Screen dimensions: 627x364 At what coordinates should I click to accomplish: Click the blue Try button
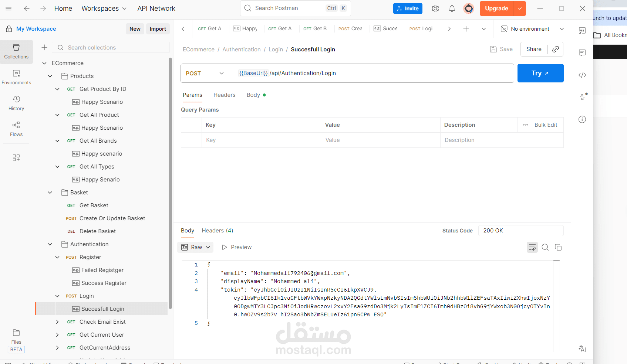tap(540, 73)
